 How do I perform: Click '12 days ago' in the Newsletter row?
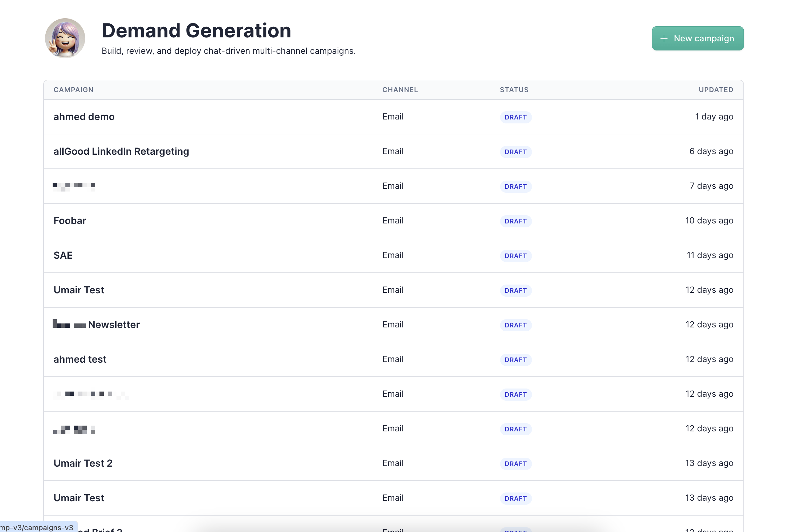(x=709, y=325)
